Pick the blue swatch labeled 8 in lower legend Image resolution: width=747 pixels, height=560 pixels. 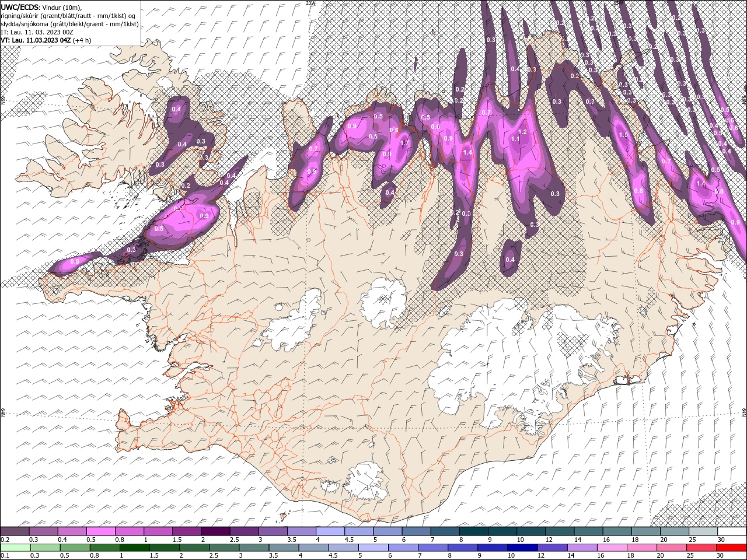(x=463, y=547)
